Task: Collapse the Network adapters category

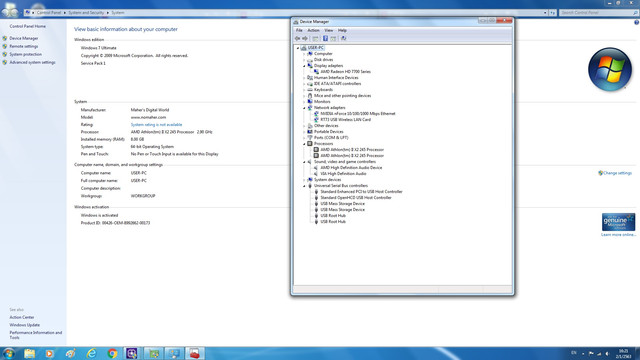Action: (x=304, y=108)
